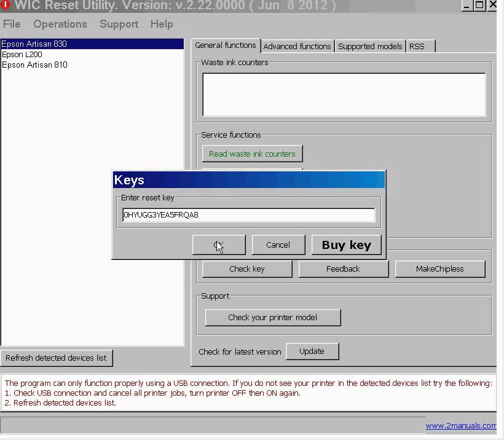This screenshot has width=504, height=440.
Task: Open the Help menu
Action: 162,24
